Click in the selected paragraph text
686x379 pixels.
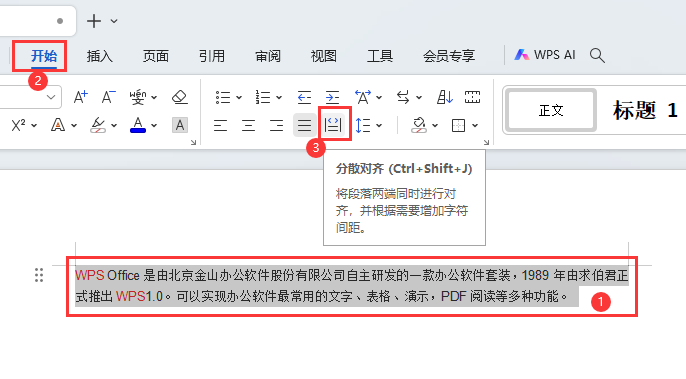click(351, 286)
